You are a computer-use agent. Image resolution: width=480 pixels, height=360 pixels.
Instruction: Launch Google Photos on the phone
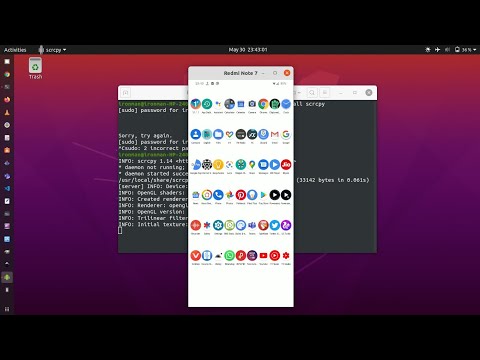(x=229, y=195)
